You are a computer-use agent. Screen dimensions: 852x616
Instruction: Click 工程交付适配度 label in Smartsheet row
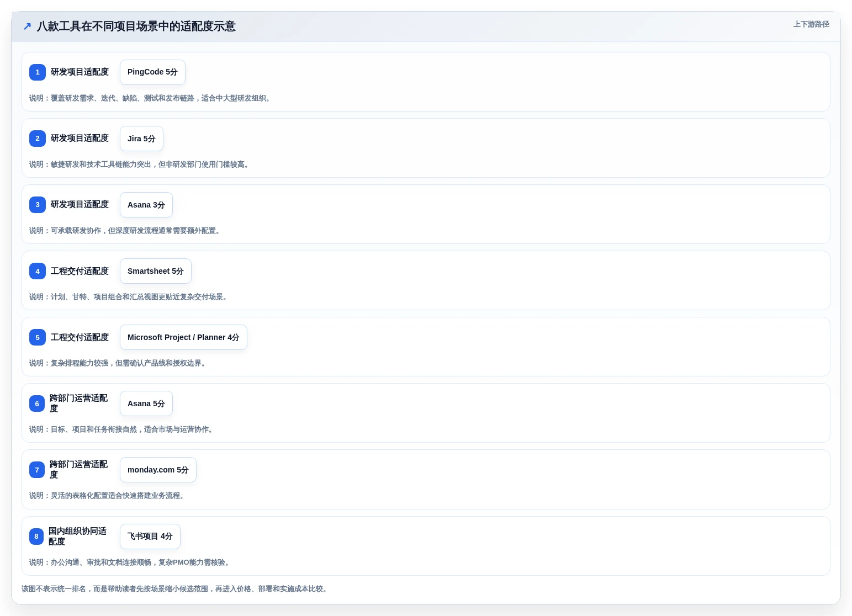pos(80,271)
